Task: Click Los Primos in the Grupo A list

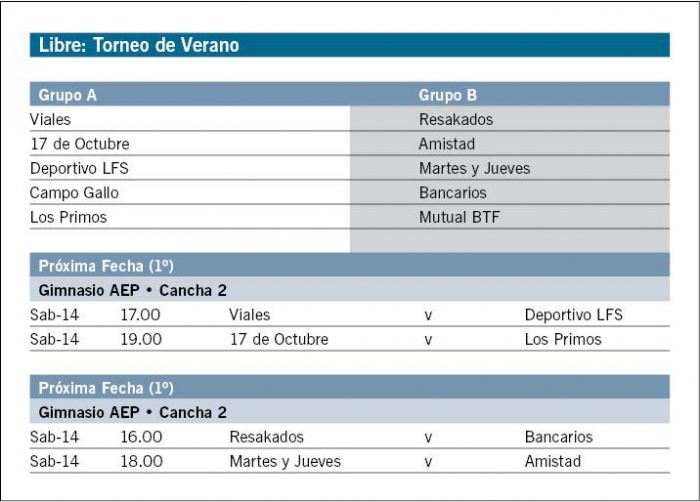Action: pos(68,217)
